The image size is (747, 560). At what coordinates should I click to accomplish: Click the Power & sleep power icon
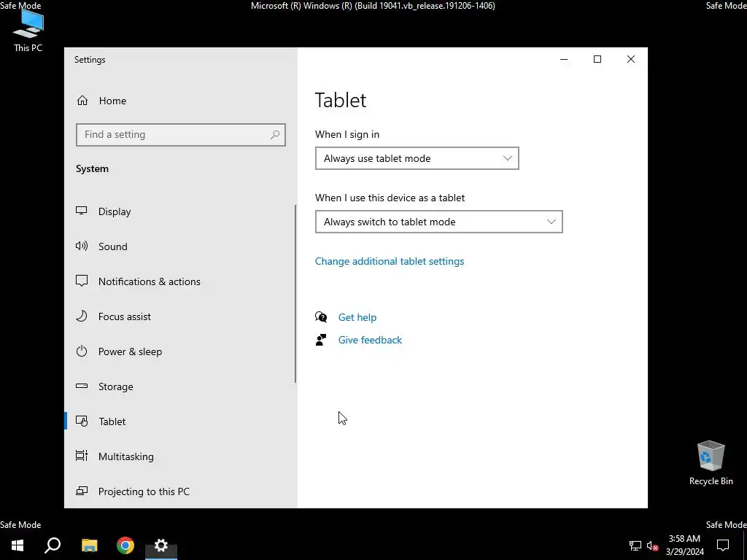[x=82, y=351]
